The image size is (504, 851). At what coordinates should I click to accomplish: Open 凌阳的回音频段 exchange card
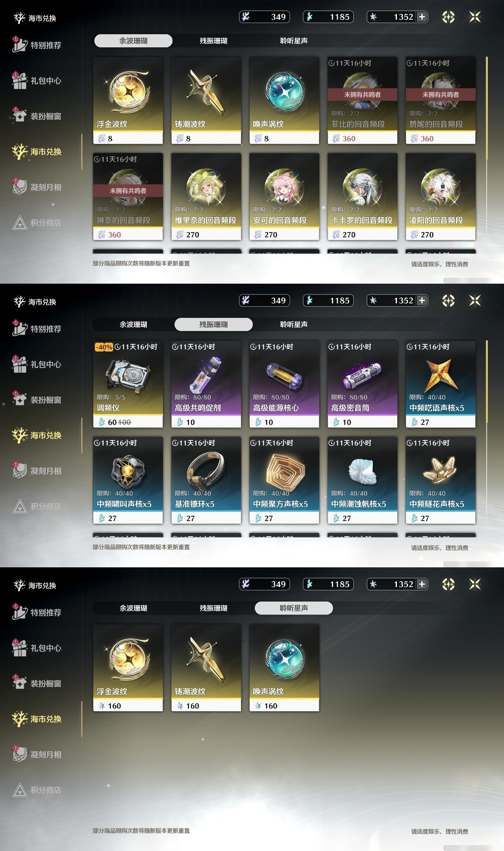[x=441, y=197]
